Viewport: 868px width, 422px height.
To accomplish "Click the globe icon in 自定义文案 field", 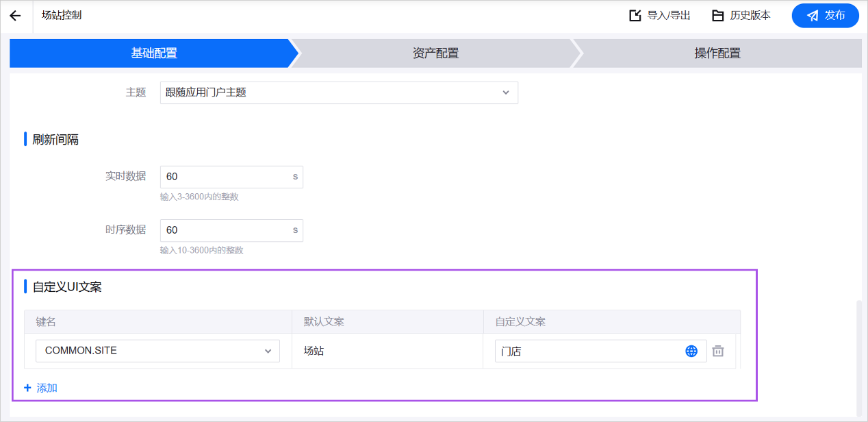I will tap(691, 351).
